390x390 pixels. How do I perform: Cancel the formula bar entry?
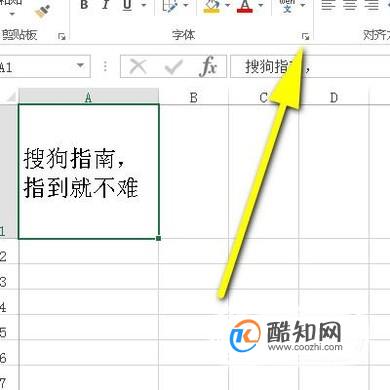[138, 66]
